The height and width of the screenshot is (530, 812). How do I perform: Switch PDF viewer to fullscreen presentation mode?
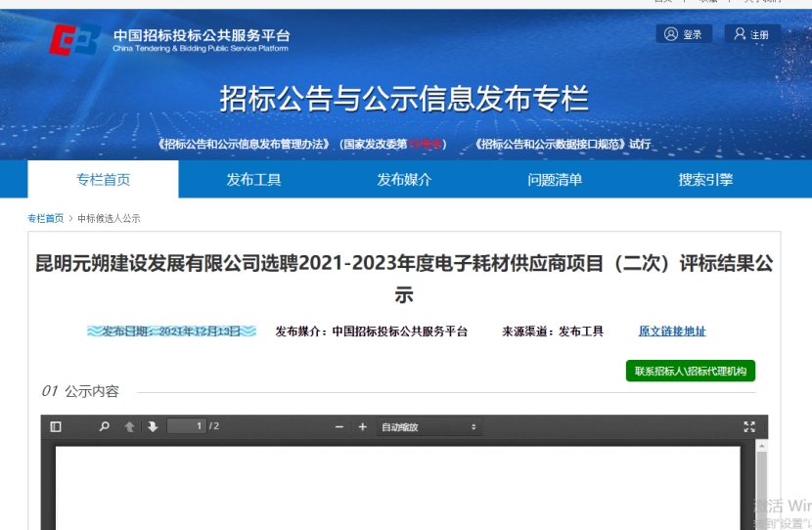[749, 426]
